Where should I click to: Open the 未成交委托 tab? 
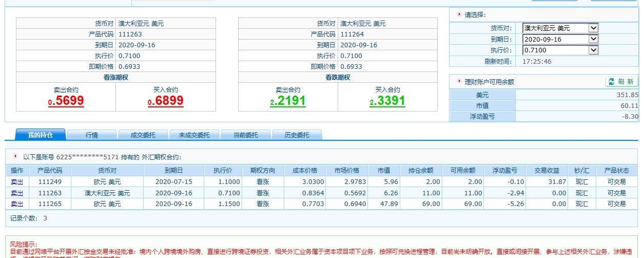(194, 135)
